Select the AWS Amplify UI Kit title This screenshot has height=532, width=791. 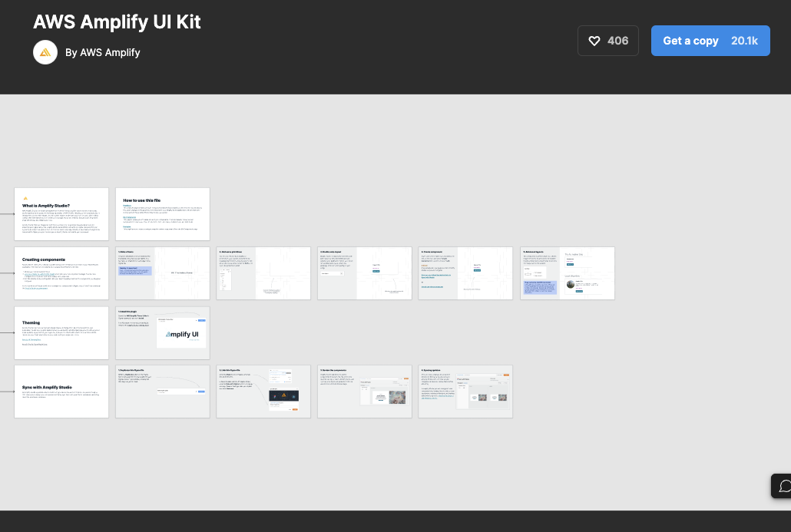tap(117, 21)
